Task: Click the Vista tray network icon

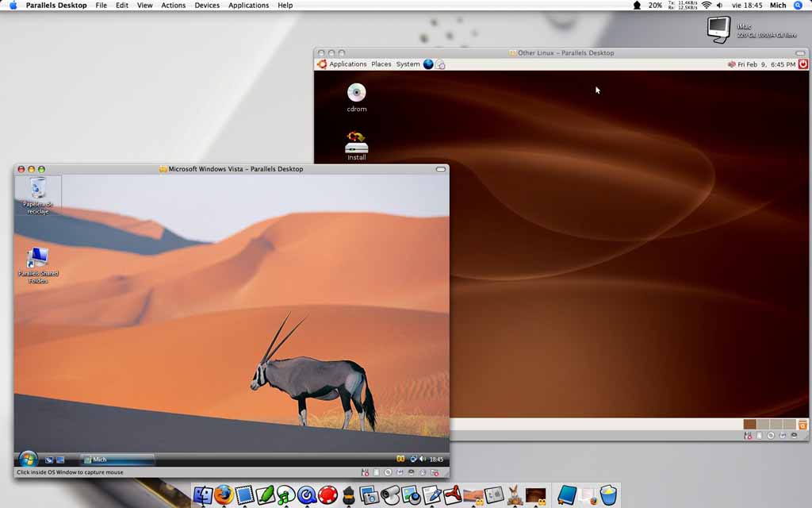Action: pyautogui.click(x=413, y=459)
